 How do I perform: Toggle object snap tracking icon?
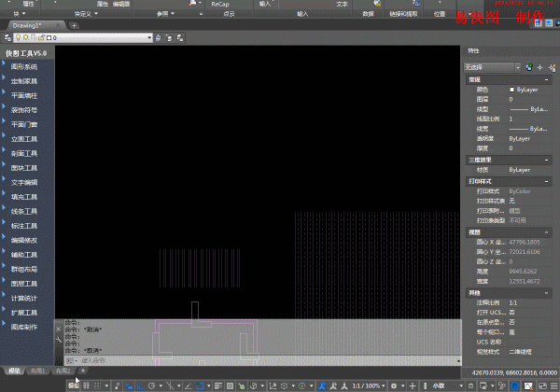[189, 385]
